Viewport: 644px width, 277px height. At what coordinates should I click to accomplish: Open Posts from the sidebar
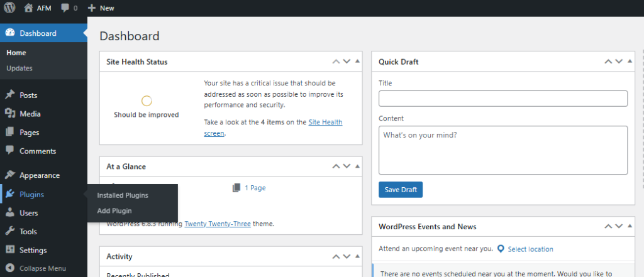pyautogui.click(x=28, y=95)
